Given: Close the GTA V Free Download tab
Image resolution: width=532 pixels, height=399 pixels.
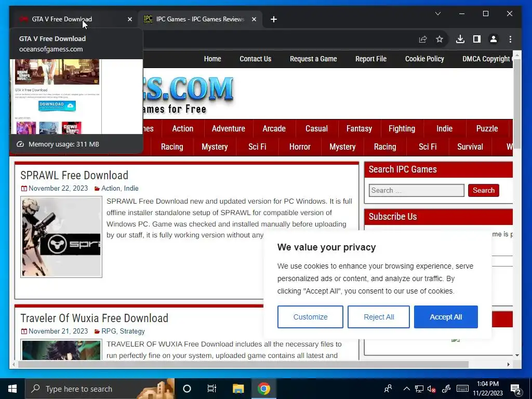Looking at the screenshot, I should point(129,19).
